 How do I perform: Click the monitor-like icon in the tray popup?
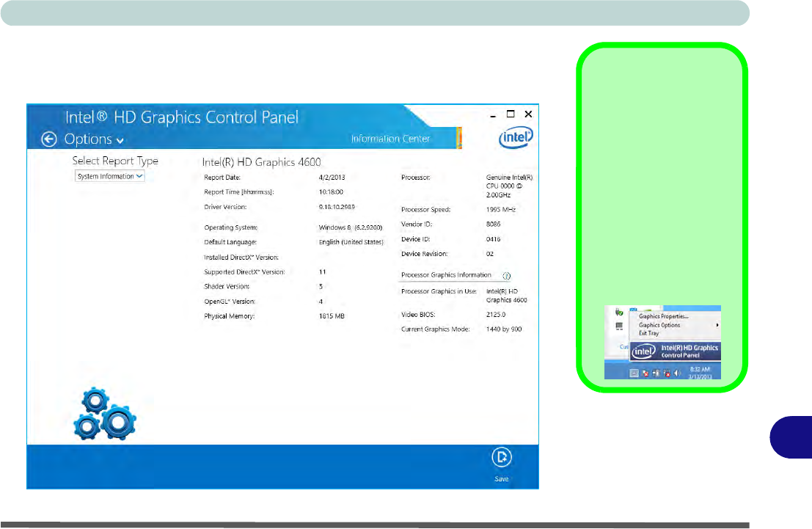tap(619, 326)
